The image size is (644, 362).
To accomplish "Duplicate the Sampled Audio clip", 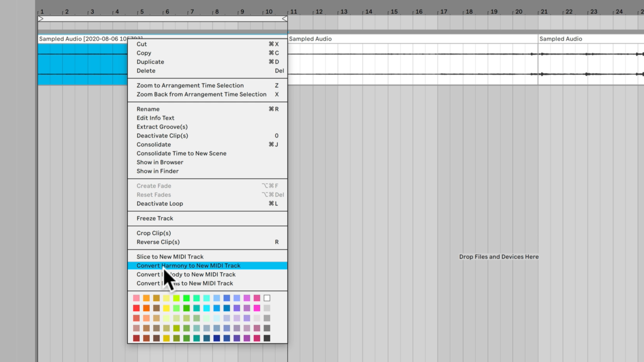I will (x=150, y=62).
